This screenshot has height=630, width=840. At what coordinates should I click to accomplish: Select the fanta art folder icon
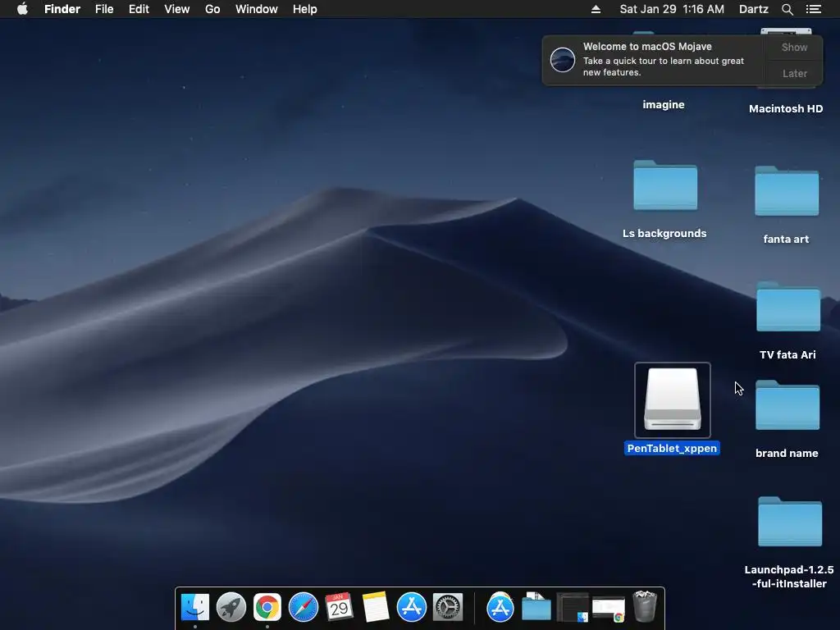(787, 191)
